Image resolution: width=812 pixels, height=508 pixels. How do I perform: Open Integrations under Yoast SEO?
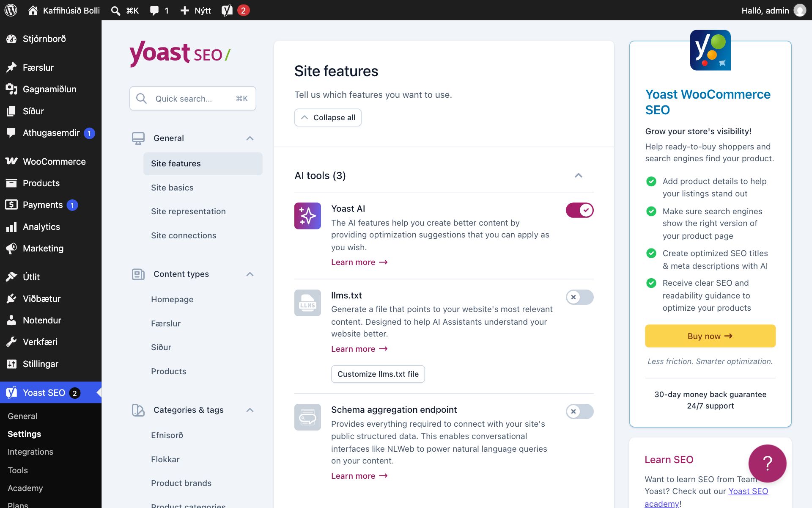tap(30, 452)
